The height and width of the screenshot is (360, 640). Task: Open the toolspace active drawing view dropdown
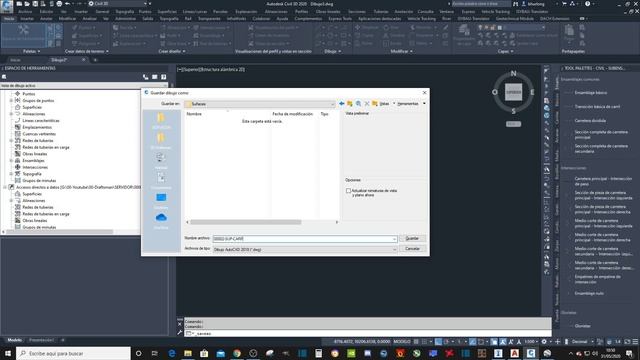84,86
